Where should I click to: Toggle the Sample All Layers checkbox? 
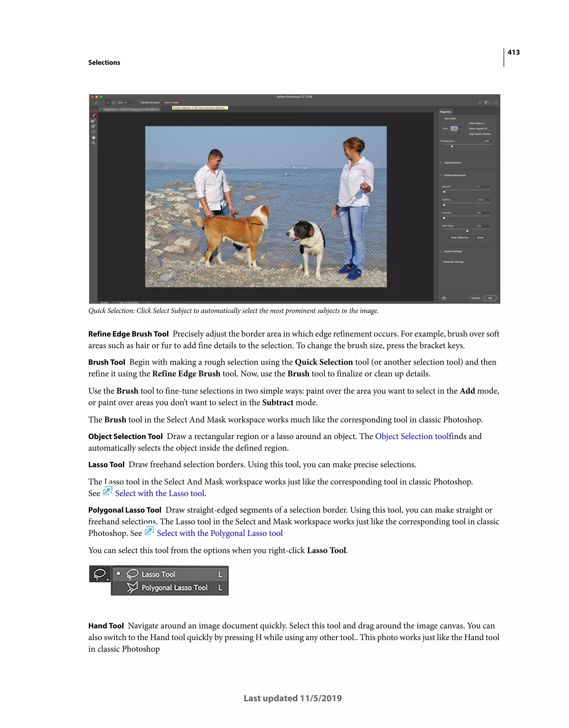pos(139,103)
